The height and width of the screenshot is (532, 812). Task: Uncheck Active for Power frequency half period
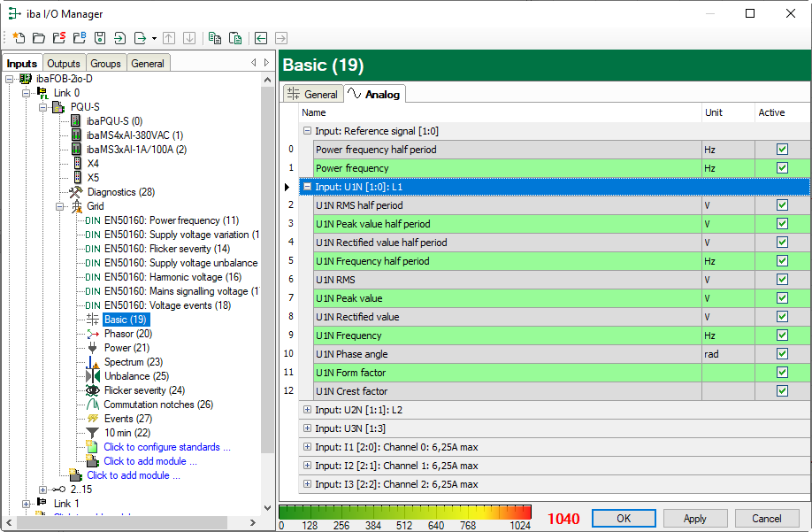[781, 150]
